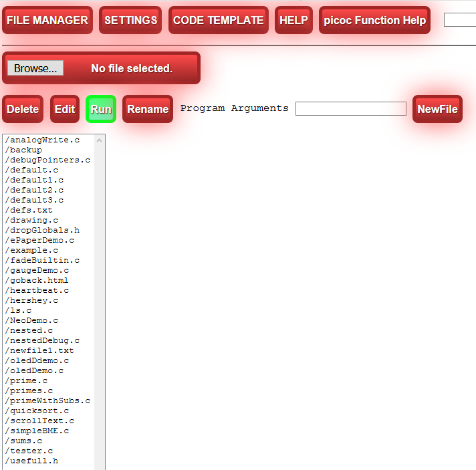The image size is (476, 470).
Task: Select /analogWrite.c in the file list
Action: tap(49, 140)
